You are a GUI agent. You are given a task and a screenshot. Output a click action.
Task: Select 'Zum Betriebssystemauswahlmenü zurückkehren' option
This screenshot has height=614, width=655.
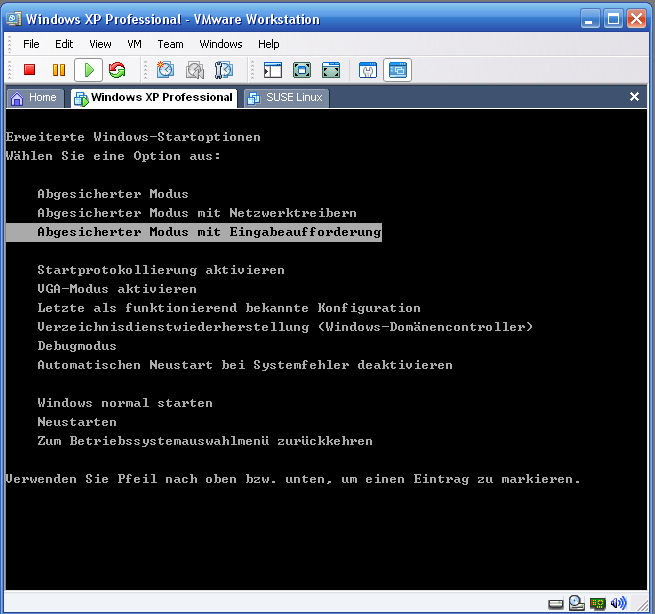(x=205, y=441)
